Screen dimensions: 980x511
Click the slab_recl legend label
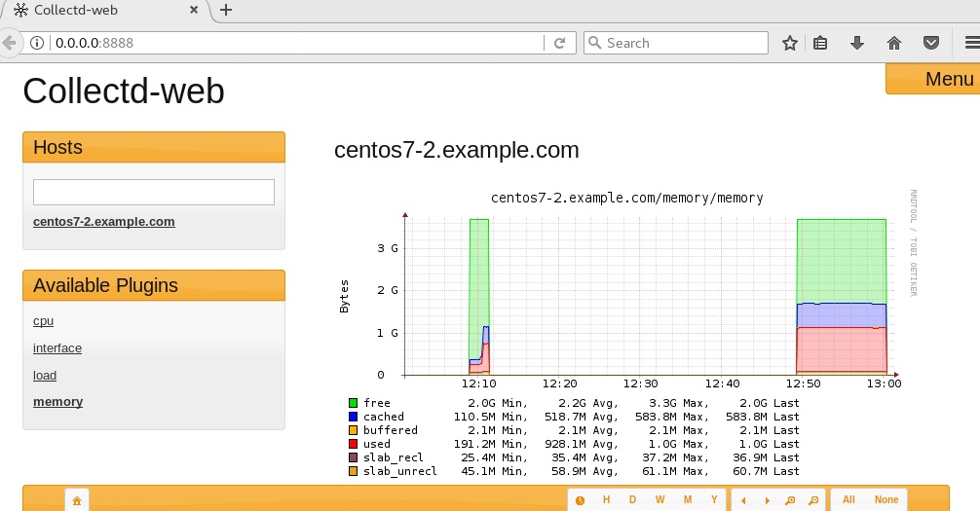pos(394,457)
